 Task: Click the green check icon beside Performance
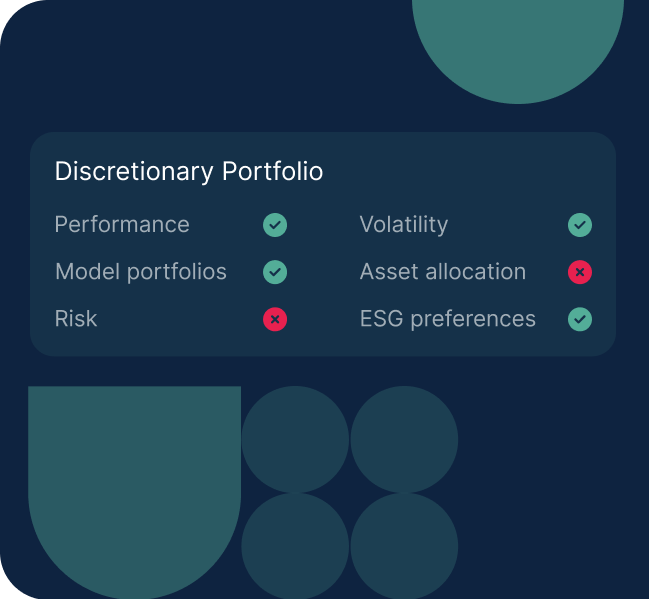point(275,225)
